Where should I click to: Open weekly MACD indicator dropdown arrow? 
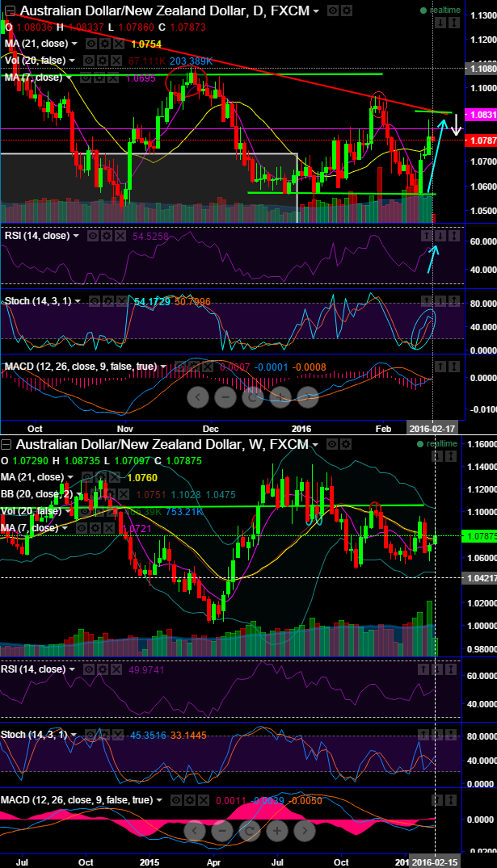(158, 800)
